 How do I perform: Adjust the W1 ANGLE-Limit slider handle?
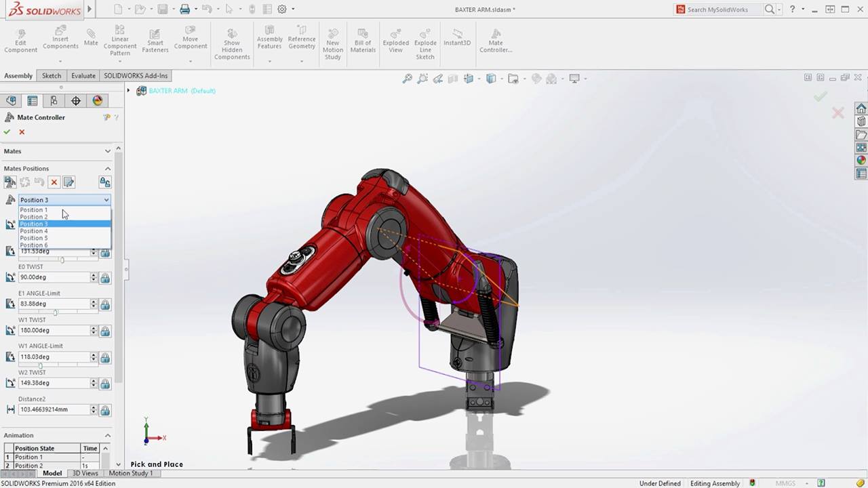coord(41,365)
